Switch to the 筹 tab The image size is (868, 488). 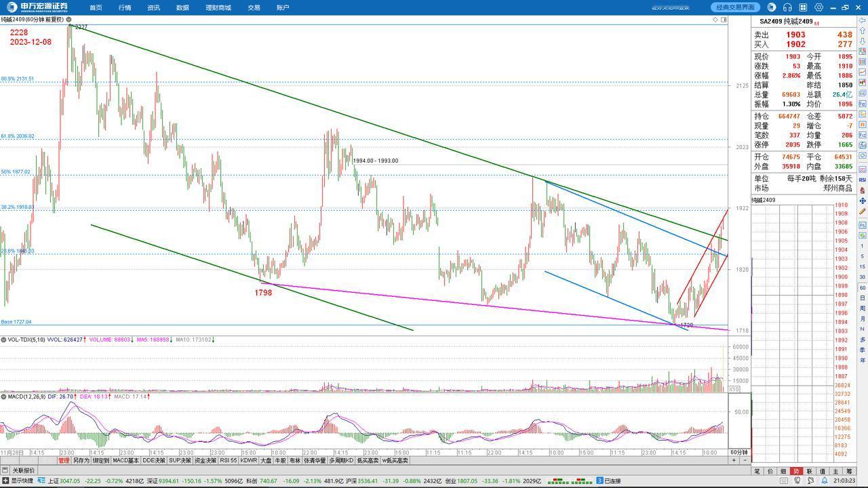coord(849,471)
